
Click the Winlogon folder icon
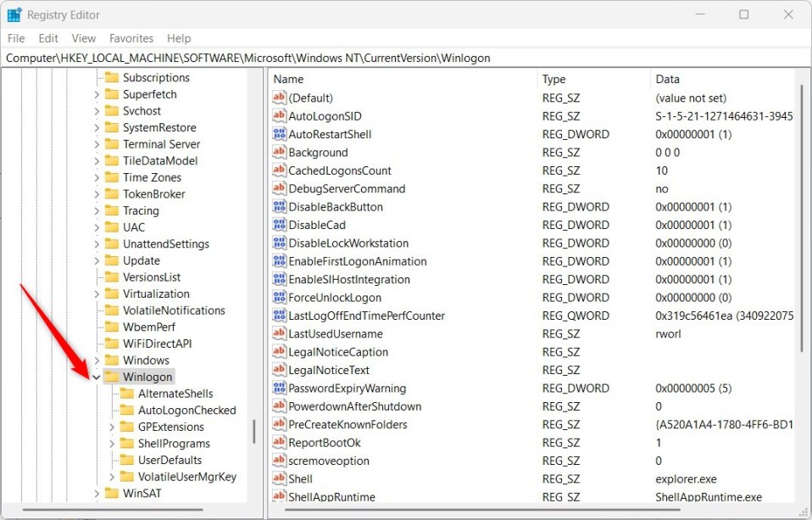pos(111,377)
